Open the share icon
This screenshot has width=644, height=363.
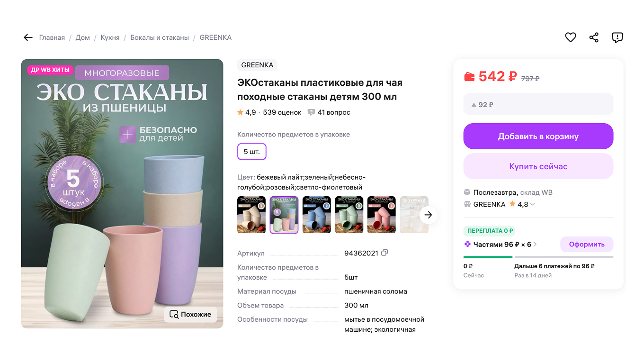(x=594, y=37)
